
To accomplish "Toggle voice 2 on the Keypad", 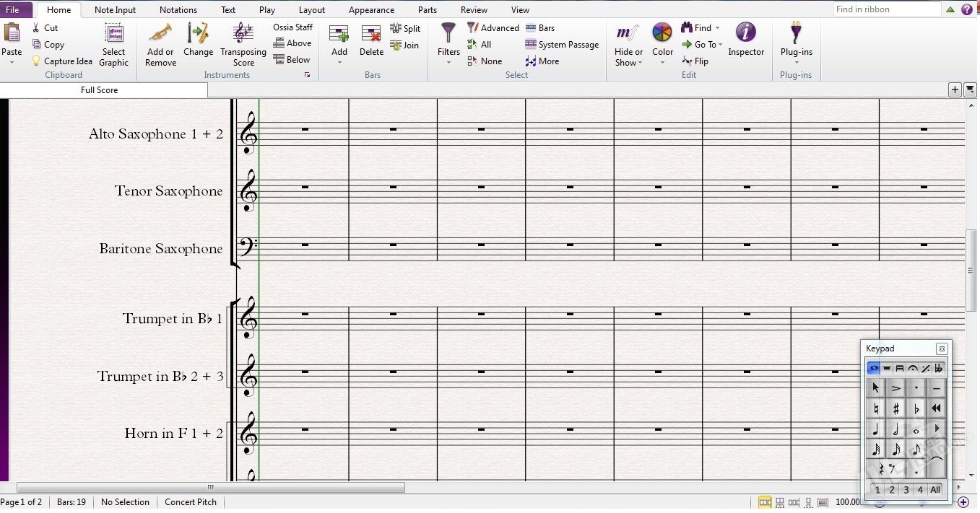I will (x=892, y=490).
